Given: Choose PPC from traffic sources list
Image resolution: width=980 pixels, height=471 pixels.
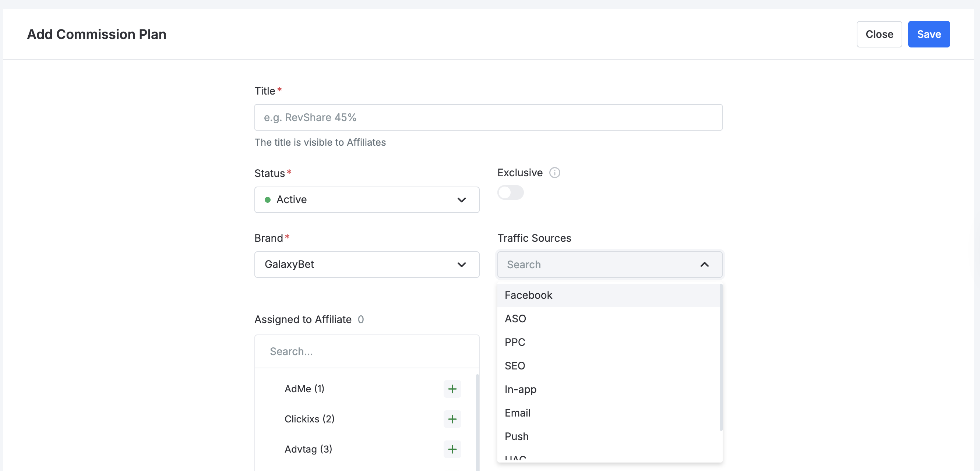Looking at the screenshot, I should coord(608,342).
